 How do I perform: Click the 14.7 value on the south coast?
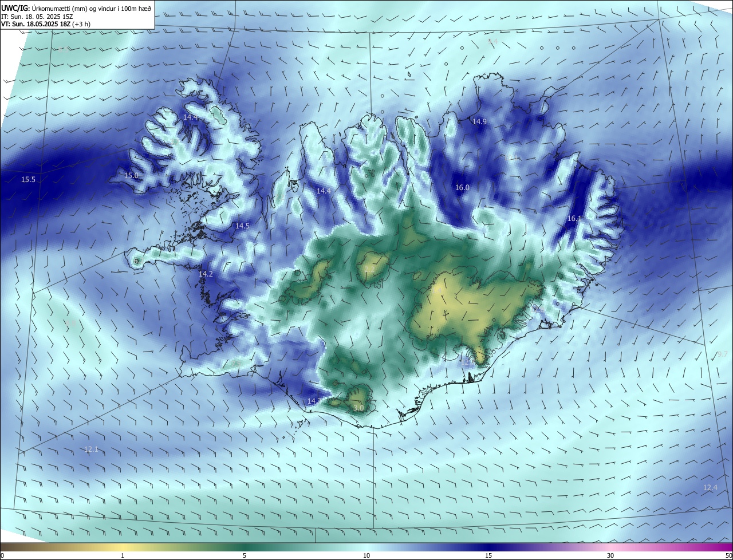click(313, 401)
